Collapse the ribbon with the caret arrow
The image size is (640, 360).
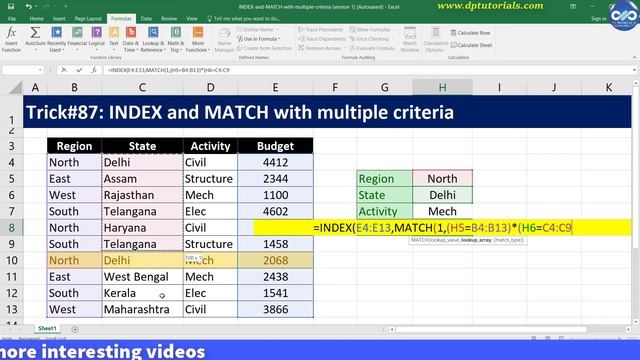coord(634,58)
